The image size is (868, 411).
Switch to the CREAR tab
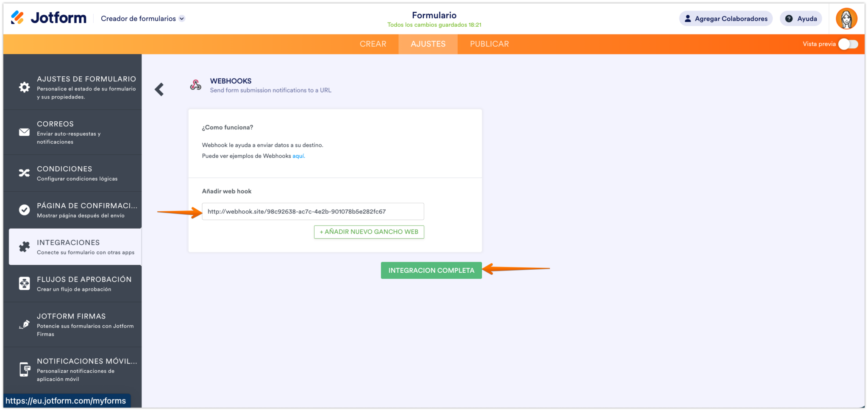(373, 44)
